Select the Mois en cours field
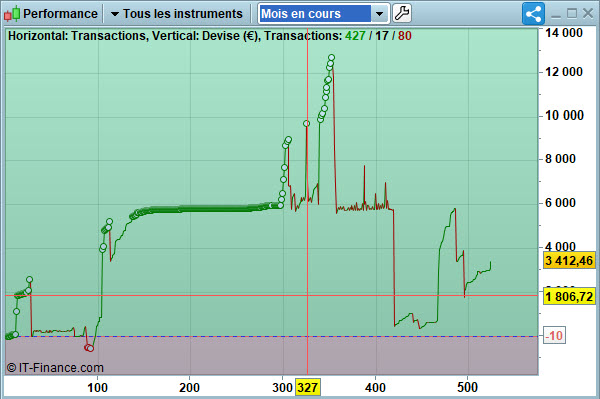 pos(315,14)
